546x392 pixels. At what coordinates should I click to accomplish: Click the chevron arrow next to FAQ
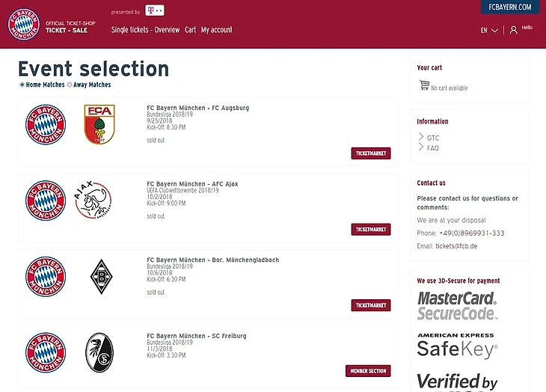coord(421,147)
